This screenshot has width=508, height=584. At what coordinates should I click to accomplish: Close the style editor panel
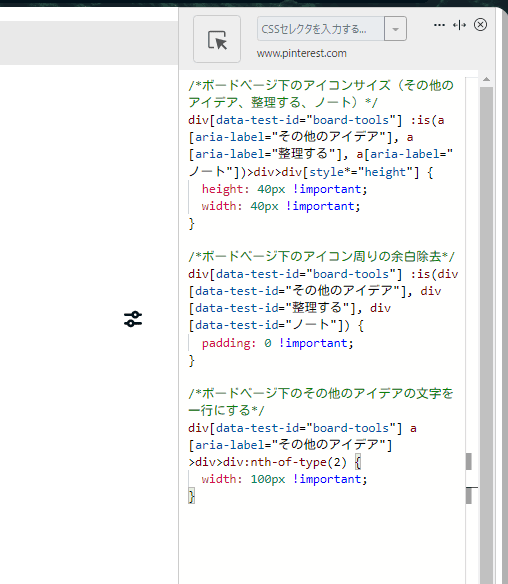tap(480, 25)
